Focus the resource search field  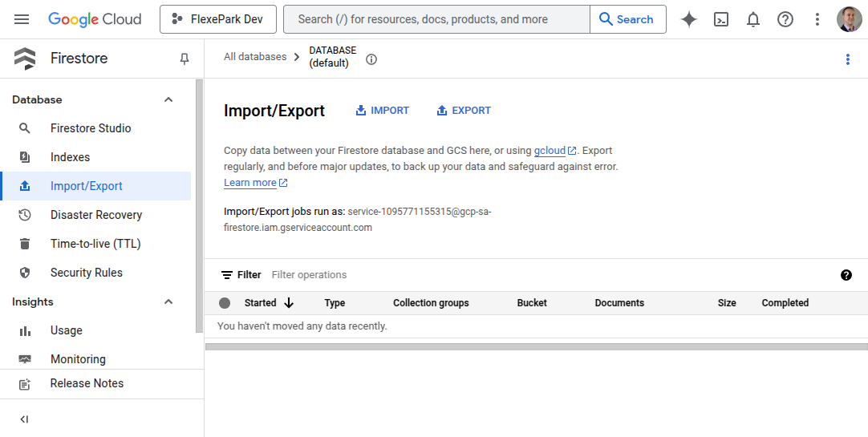pos(436,19)
